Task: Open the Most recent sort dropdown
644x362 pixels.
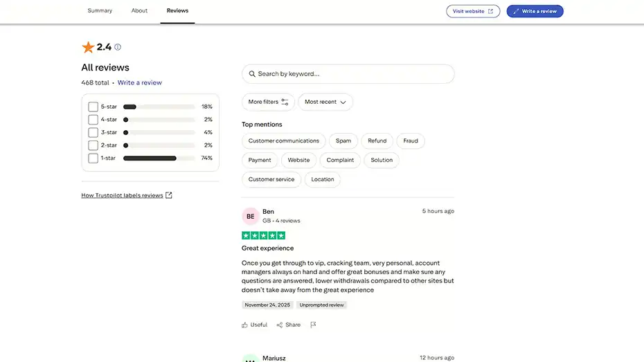Action: tap(325, 102)
